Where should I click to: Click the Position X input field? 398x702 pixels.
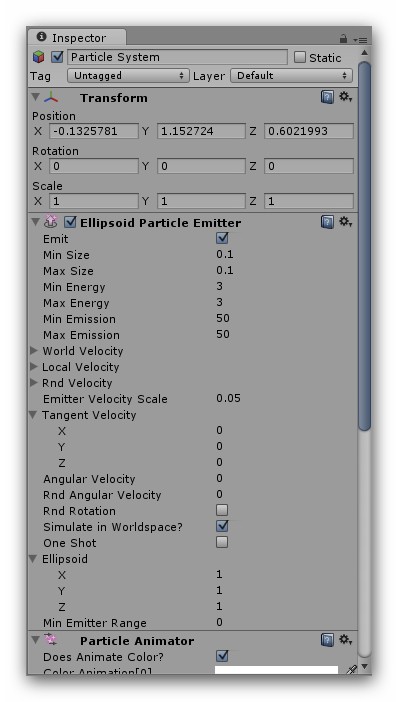coord(94,131)
